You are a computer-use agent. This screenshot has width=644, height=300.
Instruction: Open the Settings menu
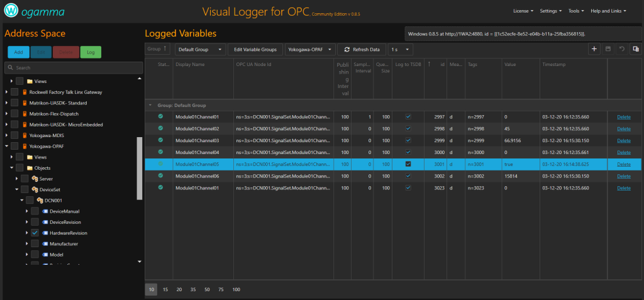tap(551, 11)
